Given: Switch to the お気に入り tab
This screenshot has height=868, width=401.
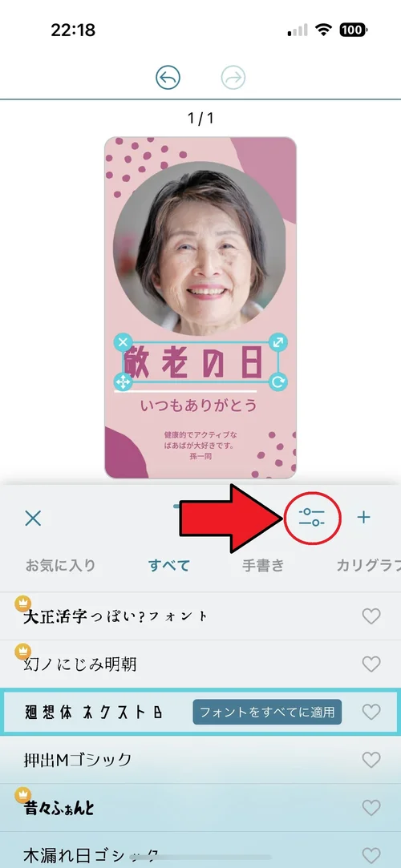Looking at the screenshot, I should 60,565.
